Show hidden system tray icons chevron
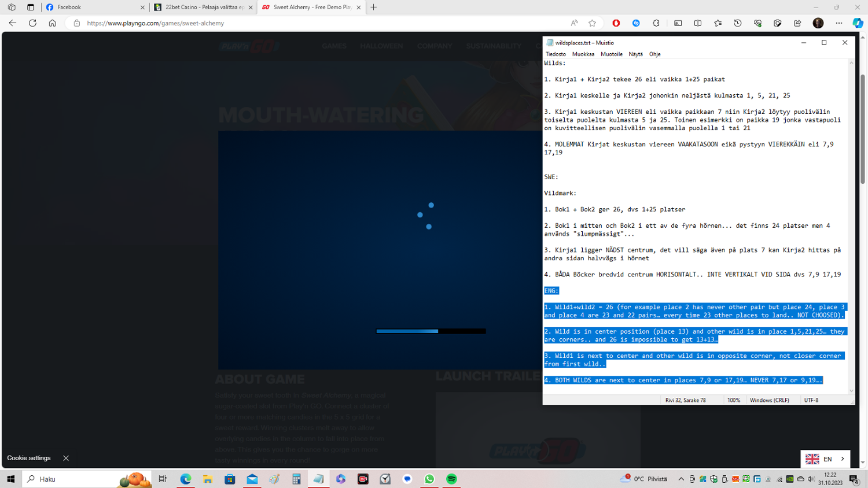This screenshot has width=868, height=488. (681, 479)
